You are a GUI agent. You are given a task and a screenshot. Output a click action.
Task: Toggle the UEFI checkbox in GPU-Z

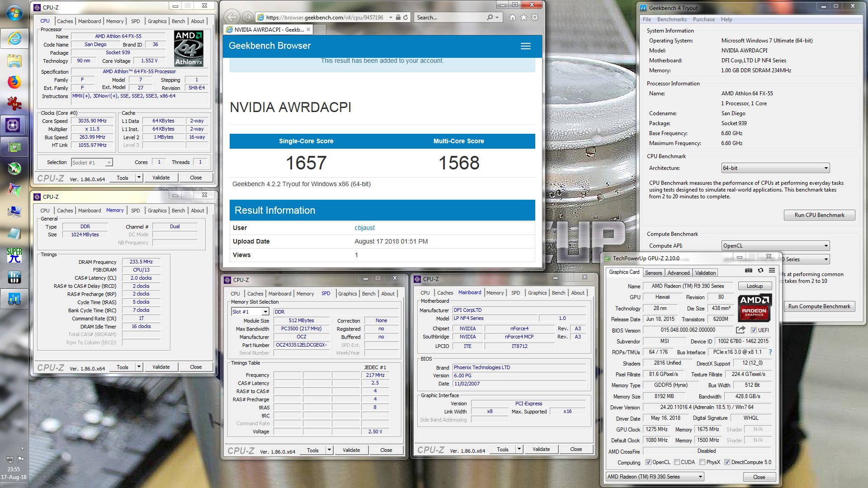(754, 330)
